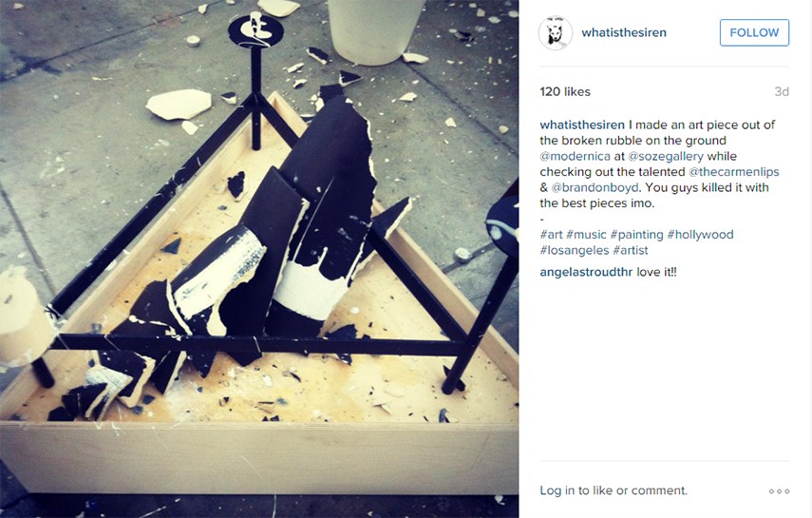Click the FOLLOW button
The height and width of the screenshot is (518, 812).
(754, 32)
